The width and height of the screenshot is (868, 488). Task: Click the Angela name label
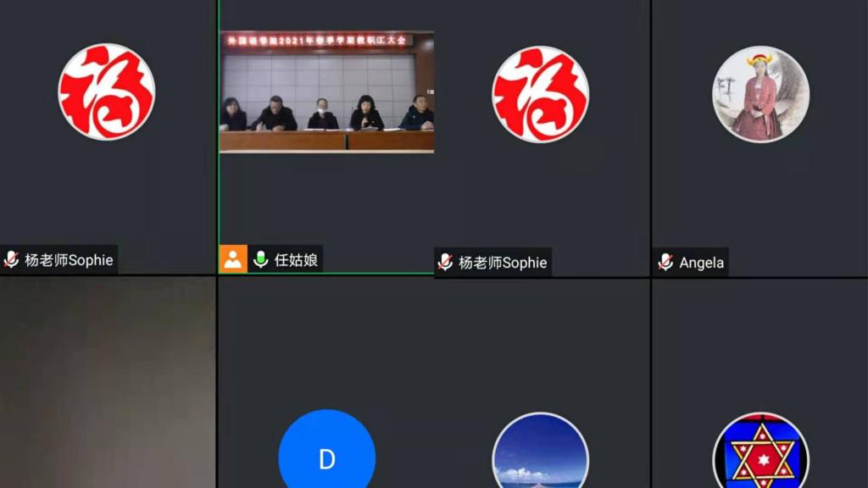[x=702, y=263]
